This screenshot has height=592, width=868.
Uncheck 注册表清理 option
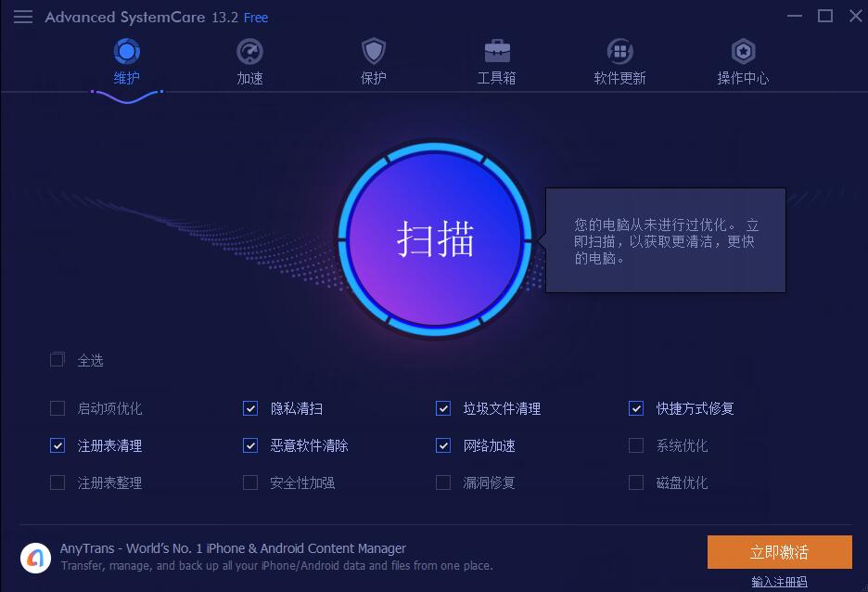click(57, 445)
